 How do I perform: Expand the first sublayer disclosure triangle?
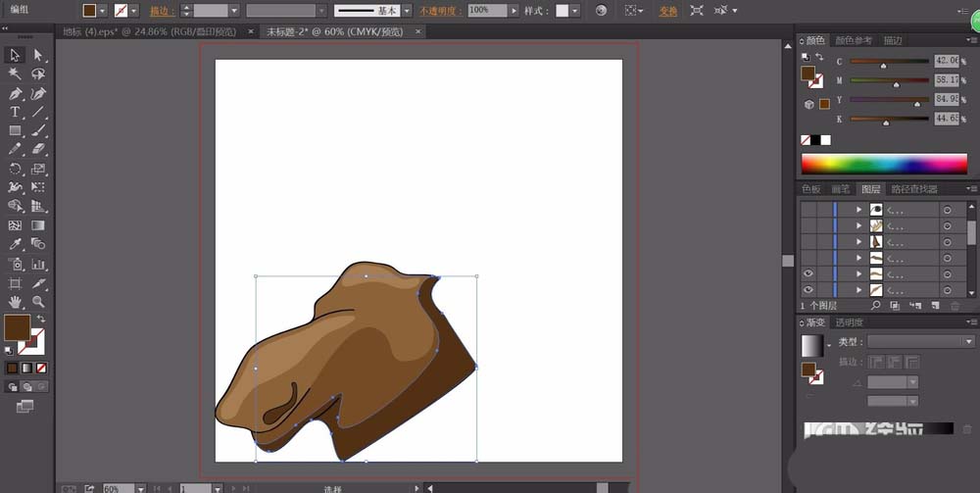point(859,210)
